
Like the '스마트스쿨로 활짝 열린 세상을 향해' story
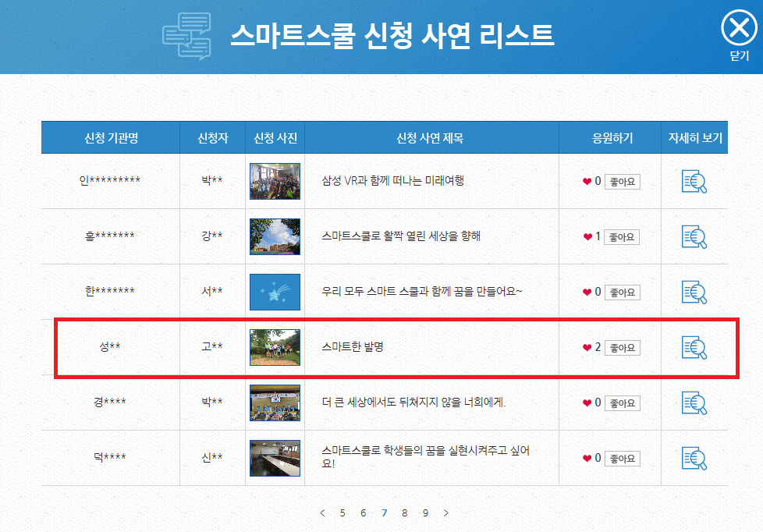click(x=622, y=237)
